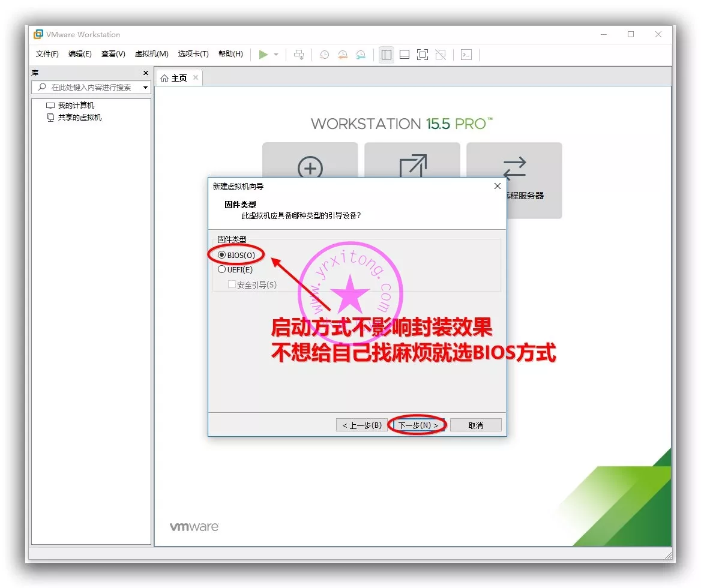This screenshot has height=588, width=701.
Task: Click the library search input field
Action: [x=90, y=88]
